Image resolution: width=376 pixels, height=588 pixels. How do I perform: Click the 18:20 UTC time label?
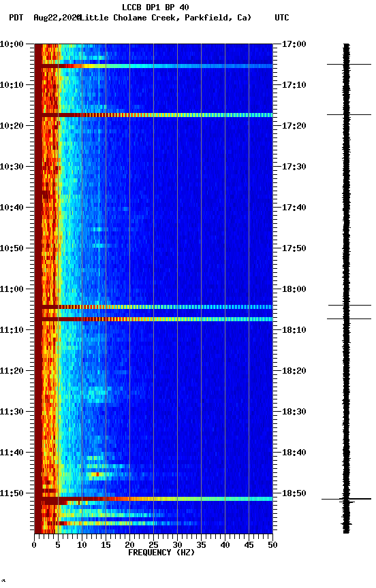pyautogui.click(x=294, y=372)
